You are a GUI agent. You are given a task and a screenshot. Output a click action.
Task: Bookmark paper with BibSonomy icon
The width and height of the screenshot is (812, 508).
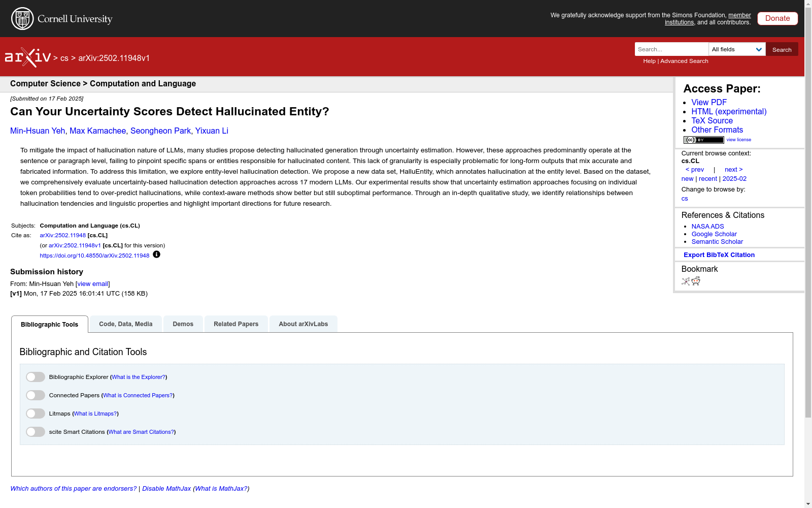[686, 281]
